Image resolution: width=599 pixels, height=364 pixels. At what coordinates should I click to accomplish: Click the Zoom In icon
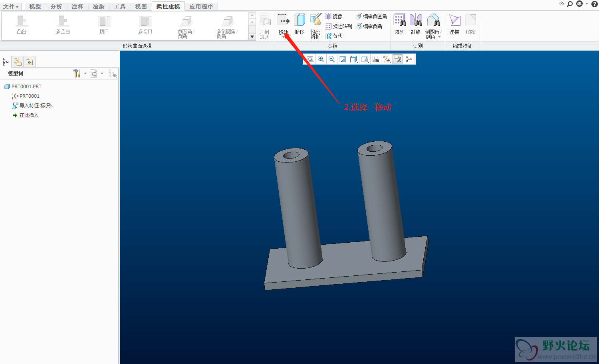pyautogui.click(x=321, y=59)
